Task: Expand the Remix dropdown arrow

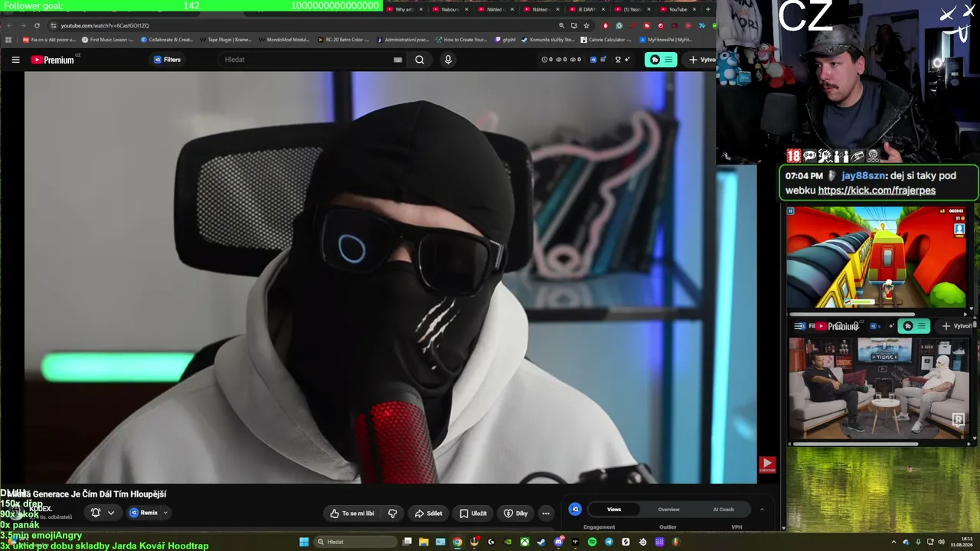Action: (x=165, y=513)
